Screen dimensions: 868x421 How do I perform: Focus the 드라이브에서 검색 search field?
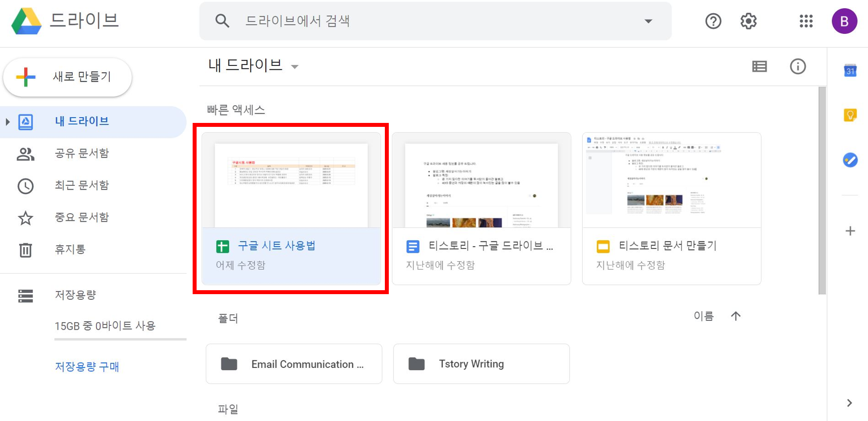coord(435,21)
